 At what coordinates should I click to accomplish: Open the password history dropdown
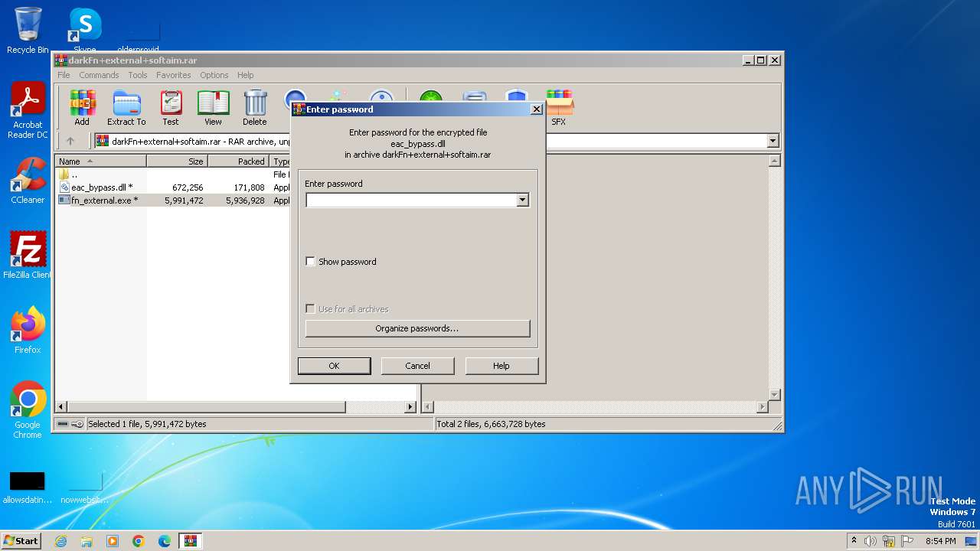point(522,200)
